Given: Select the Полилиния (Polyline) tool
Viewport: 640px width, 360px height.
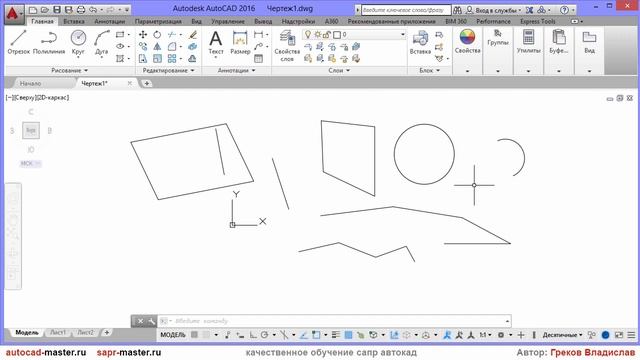Looking at the screenshot, I should pyautogui.click(x=49, y=42).
